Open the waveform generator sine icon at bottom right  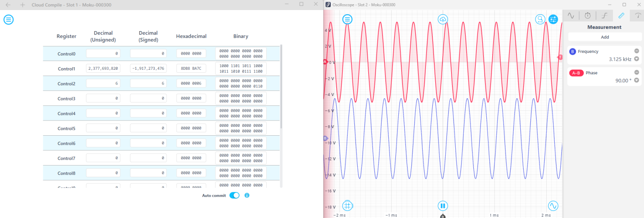pos(553,206)
